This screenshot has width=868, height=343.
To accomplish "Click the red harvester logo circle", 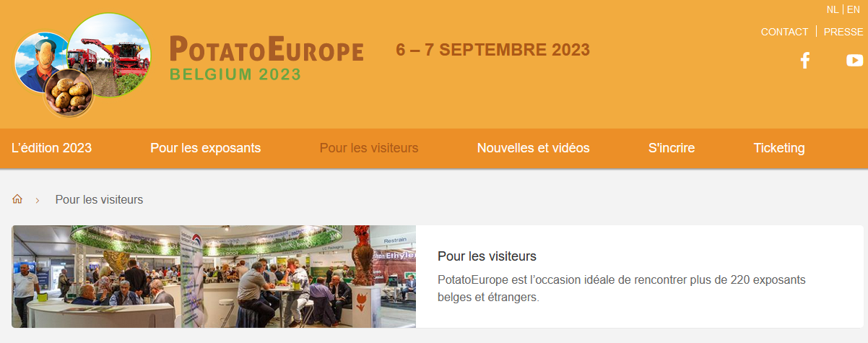I will 109,56.
